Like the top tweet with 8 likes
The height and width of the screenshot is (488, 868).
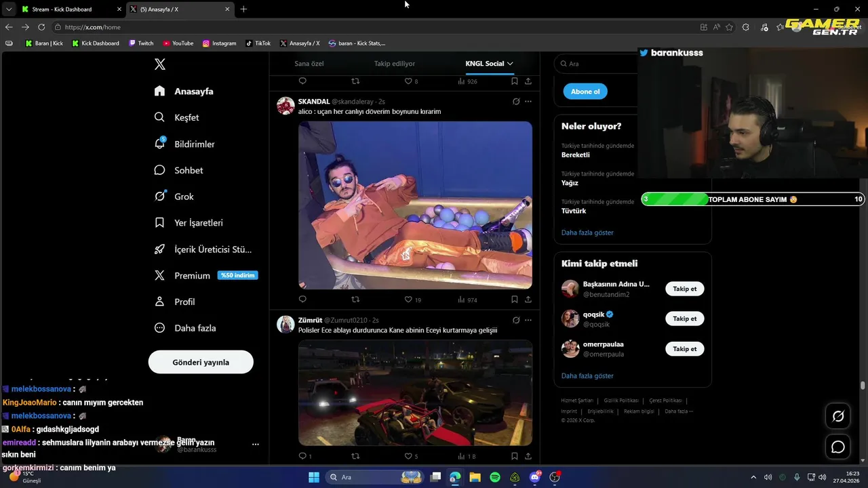[411, 81]
